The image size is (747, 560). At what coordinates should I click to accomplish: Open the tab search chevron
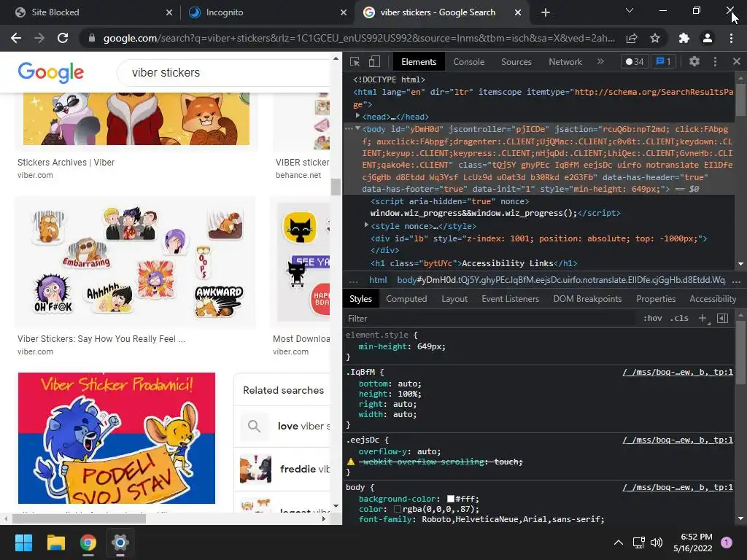630,10
